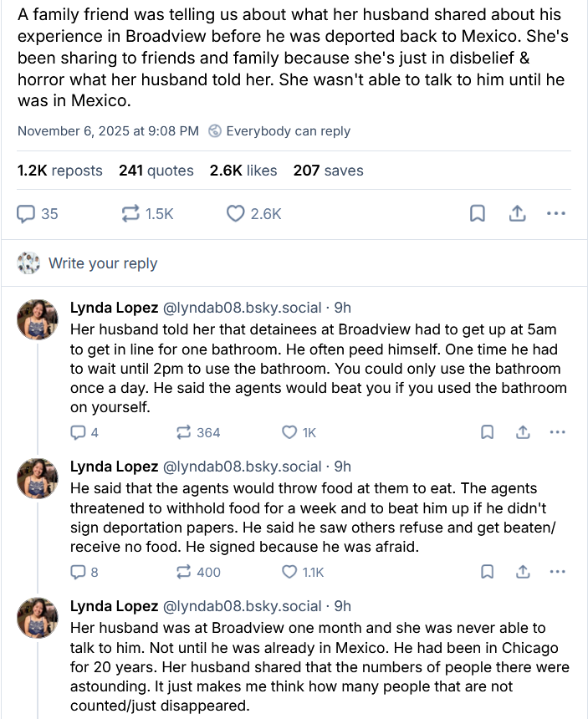
Task: Open Lynda Lopez's avatar on first reply
Action: tap(38, 319)
